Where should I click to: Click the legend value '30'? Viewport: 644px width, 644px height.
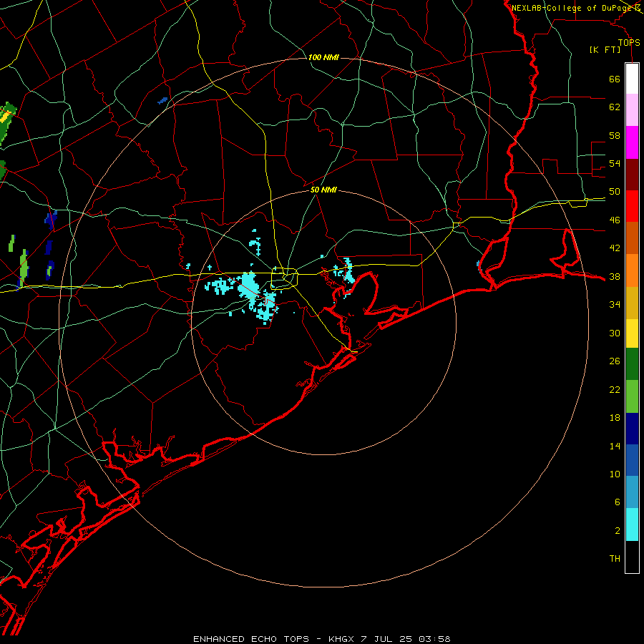pos(615,333)
